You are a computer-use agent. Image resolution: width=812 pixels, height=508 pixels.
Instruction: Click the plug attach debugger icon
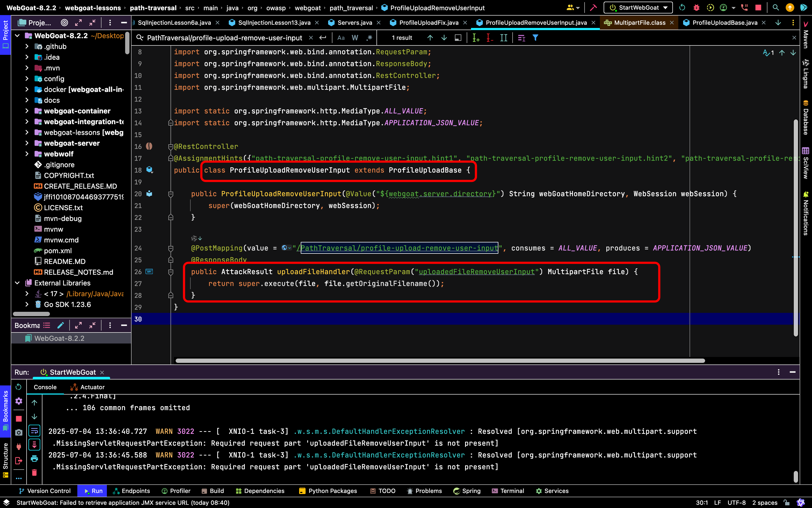click(19, 446)
